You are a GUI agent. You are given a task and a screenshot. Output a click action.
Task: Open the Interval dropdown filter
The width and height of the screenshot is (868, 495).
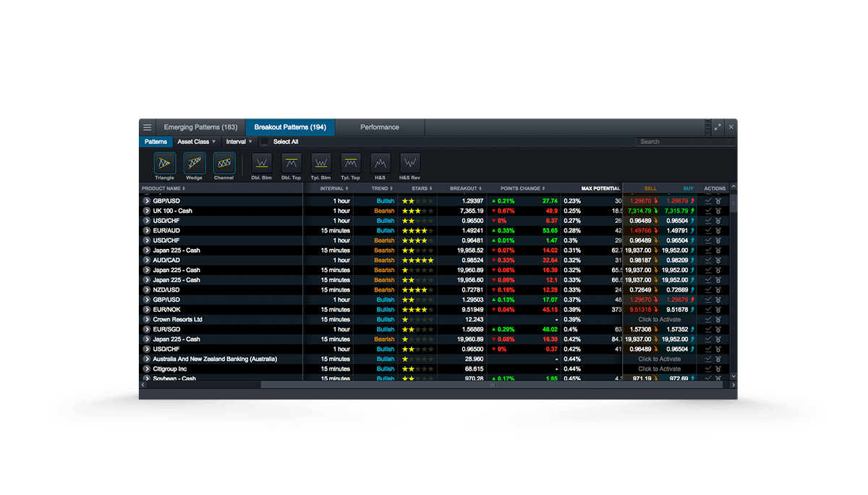(239, 142)
